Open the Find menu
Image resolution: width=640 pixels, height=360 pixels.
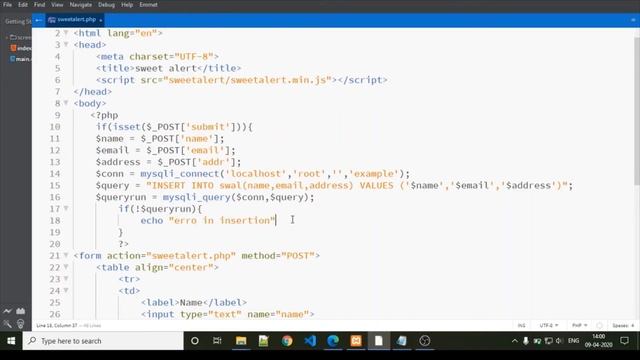pos(39,5)
